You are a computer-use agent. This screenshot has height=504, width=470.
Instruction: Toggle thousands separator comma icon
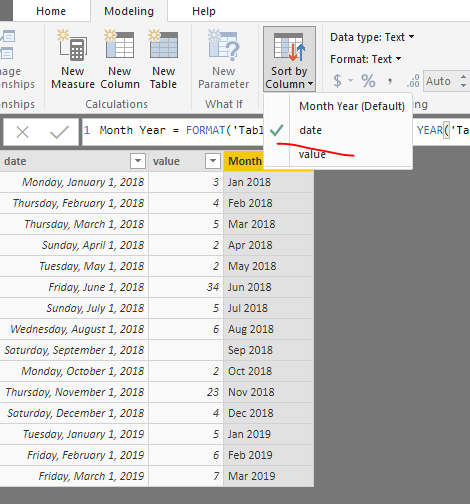[390, 81]
